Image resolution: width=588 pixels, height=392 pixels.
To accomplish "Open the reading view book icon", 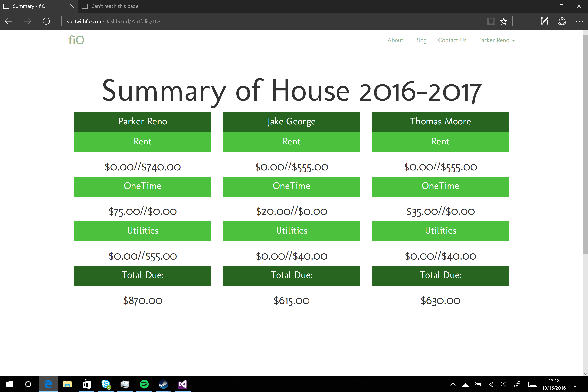I will pyautogui.click(x=491, y=21).
